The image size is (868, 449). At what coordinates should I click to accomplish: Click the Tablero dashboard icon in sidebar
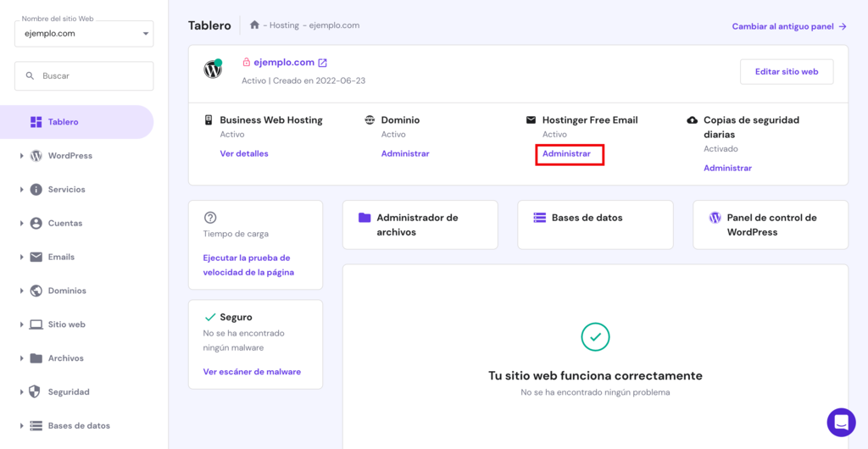(x=36, y=122)
